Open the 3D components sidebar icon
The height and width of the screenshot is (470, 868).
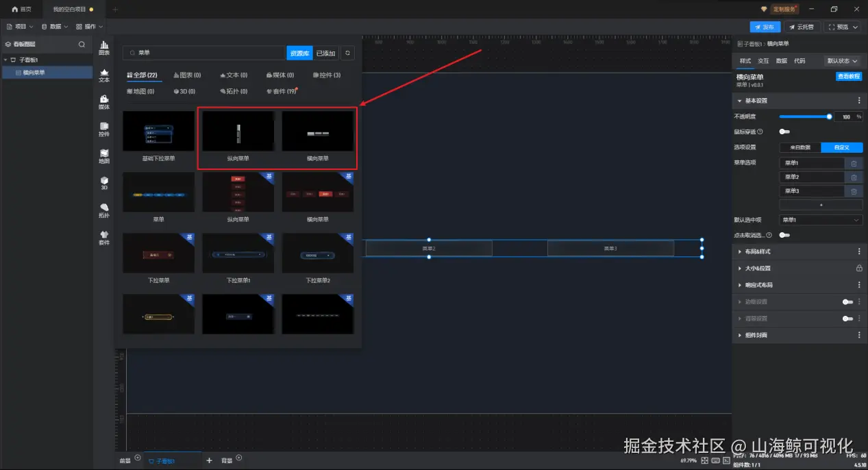[x=104, y=183]
